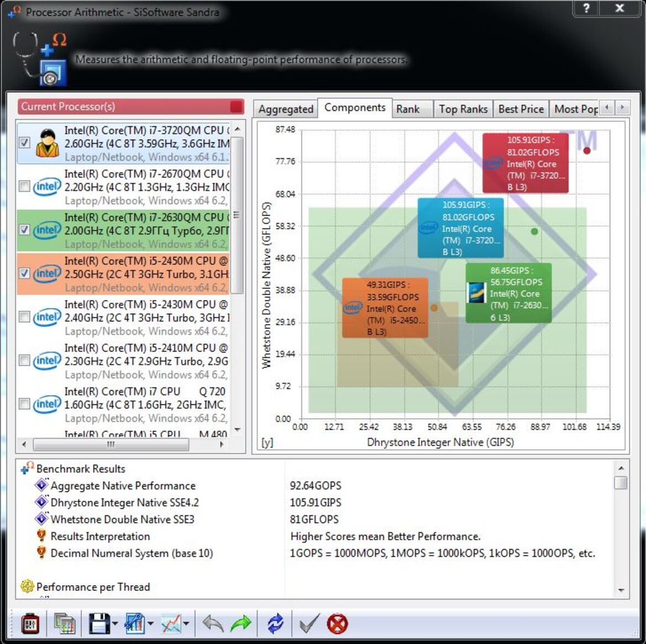646x644 pixels.
Task: Click the Intel logo beside i7 Q 720
Action: [x=47, y=404]
